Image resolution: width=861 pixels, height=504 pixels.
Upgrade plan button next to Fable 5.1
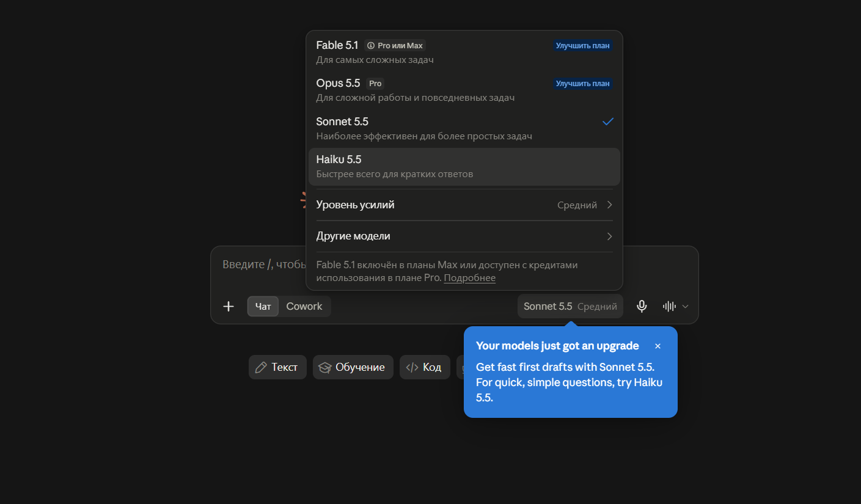[583, 46]
